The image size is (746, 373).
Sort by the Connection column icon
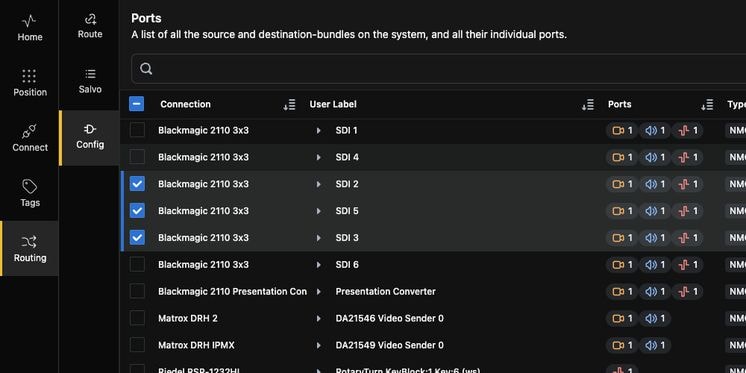pyautogui.click(x=289, y=105)
